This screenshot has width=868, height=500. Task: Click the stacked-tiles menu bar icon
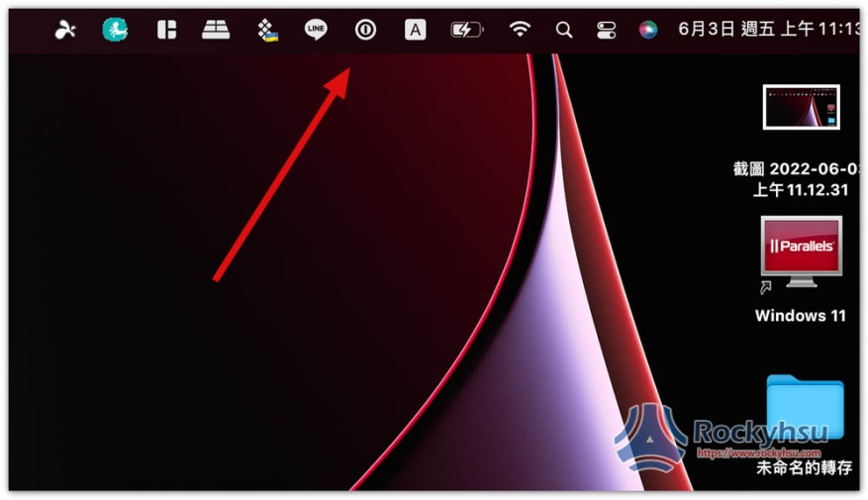pyautogui.click(x=215, y=31)
